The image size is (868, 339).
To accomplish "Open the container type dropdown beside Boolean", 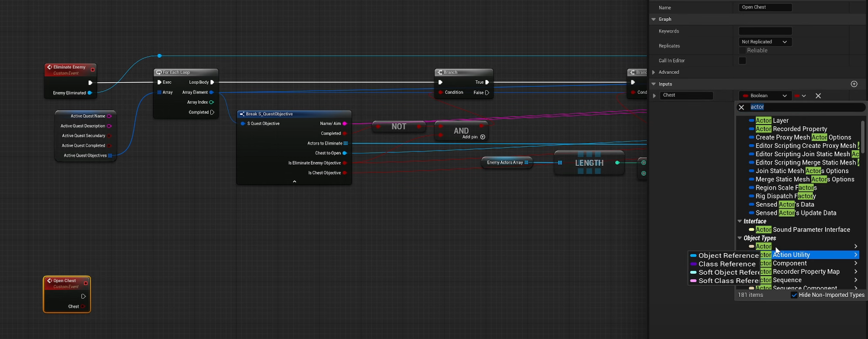I will click(x=800, y=96).
